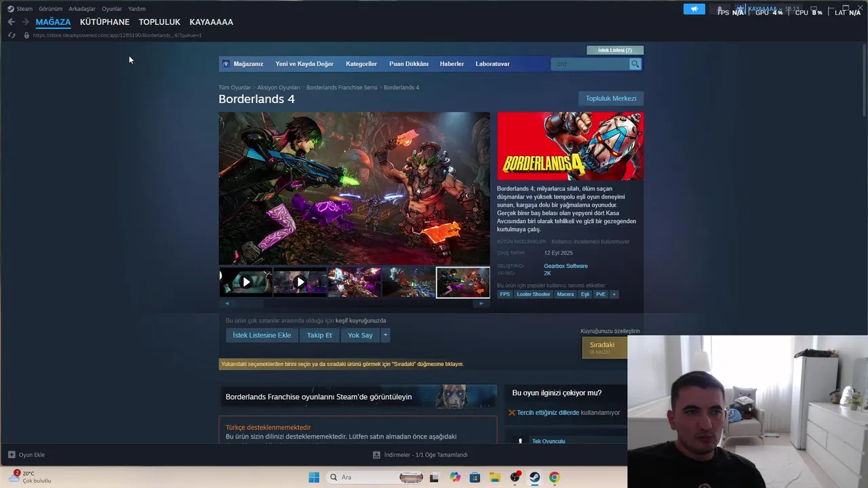Open Laboratuvar in store navigation

[x=492, y=64]
